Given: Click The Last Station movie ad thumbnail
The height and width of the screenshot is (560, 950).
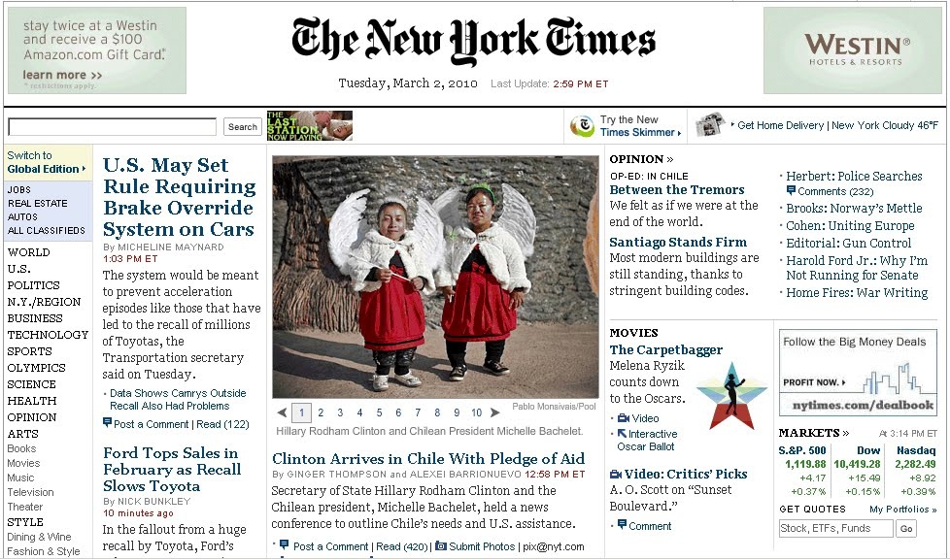Looking at the screenshot, I should point(310,126).
